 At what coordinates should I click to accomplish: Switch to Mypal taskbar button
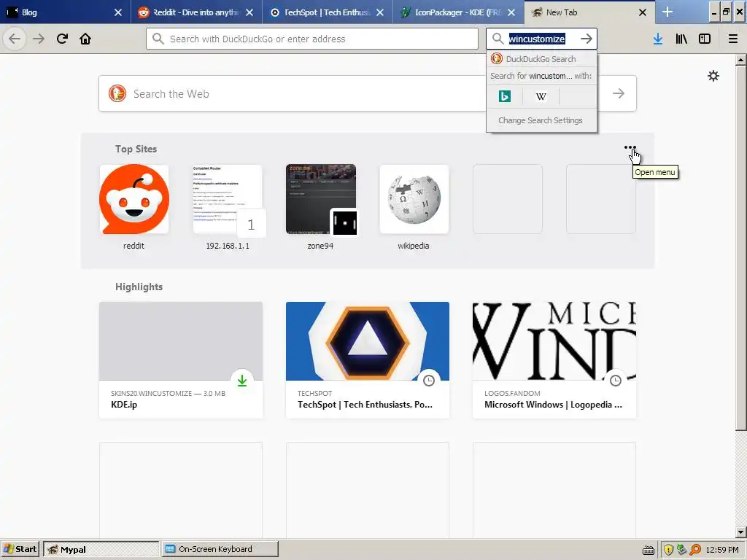pos(101,549)
